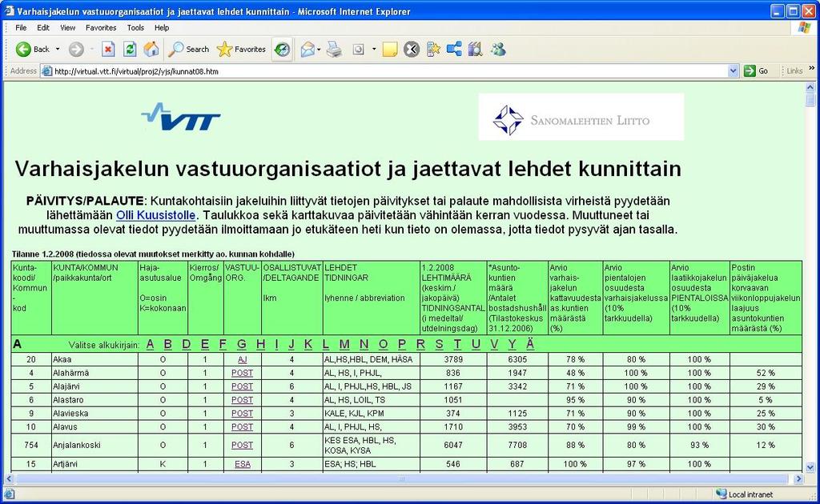Jump to letter H in alphabet index
This screenshot has width=820, height=504.
pos(260,344)
